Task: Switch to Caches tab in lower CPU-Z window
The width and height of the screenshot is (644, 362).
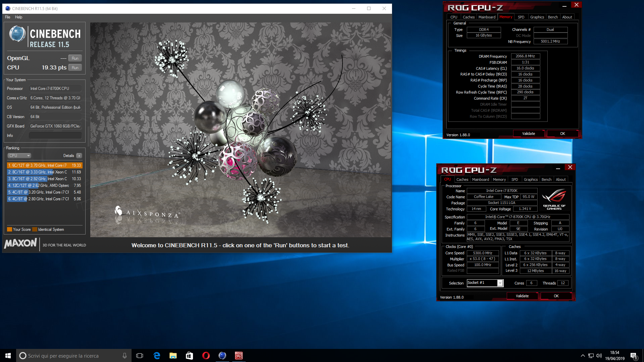Action: (x=462, y=179)
